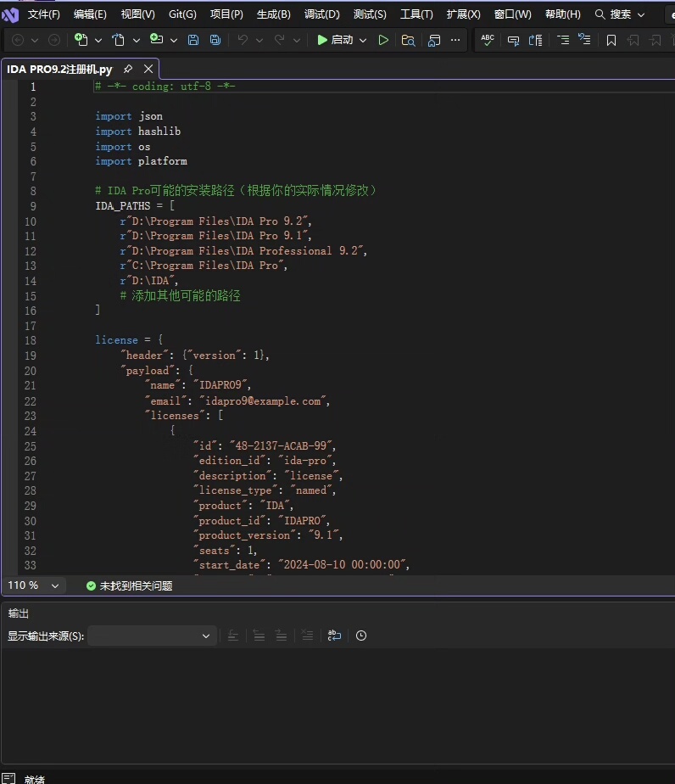This screenshot has height=784, width=675.
Task: Click the Save file icon in toolbar
Action: pos(193,40)
